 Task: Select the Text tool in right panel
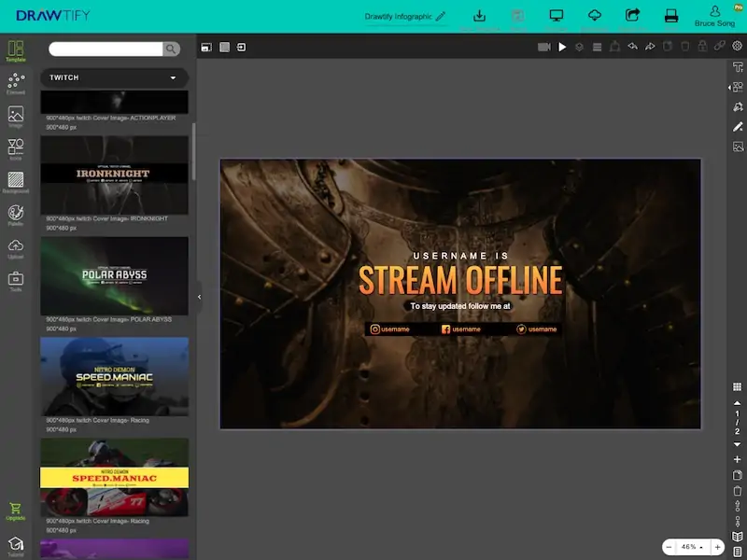coord(738,66)
